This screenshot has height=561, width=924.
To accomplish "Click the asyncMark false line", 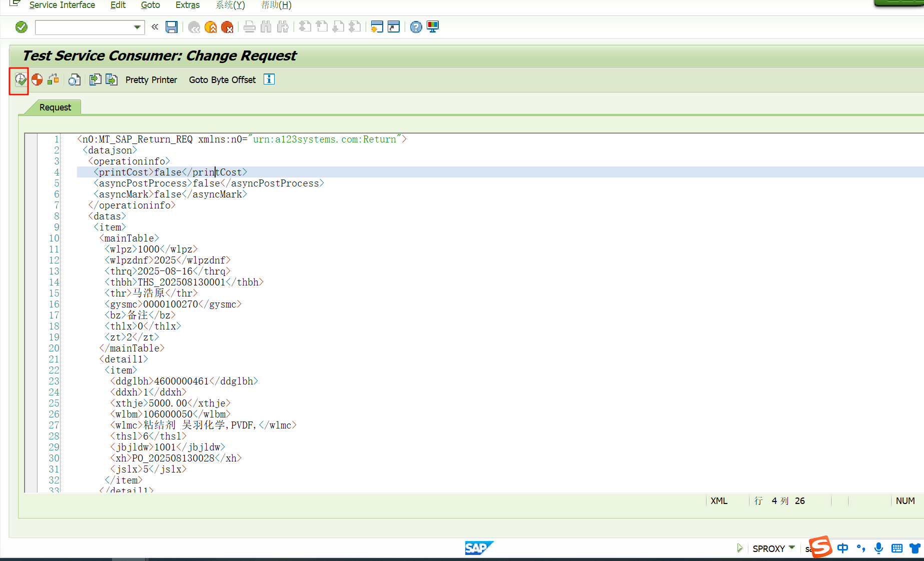I will point(170,194).
